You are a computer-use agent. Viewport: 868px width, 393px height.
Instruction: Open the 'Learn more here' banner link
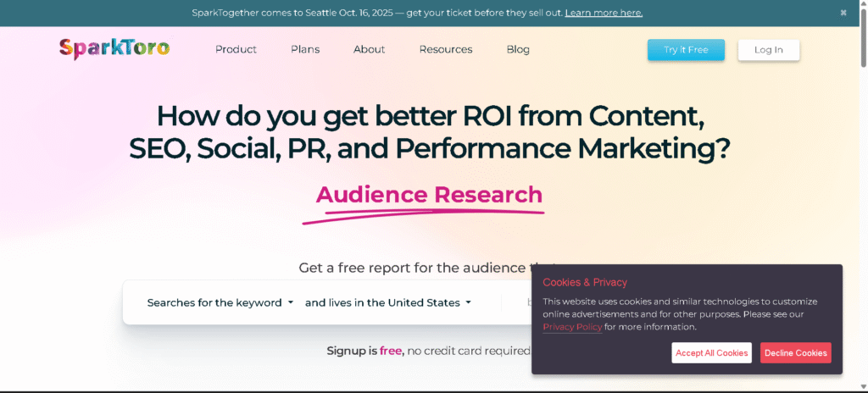tap(604, 13)
